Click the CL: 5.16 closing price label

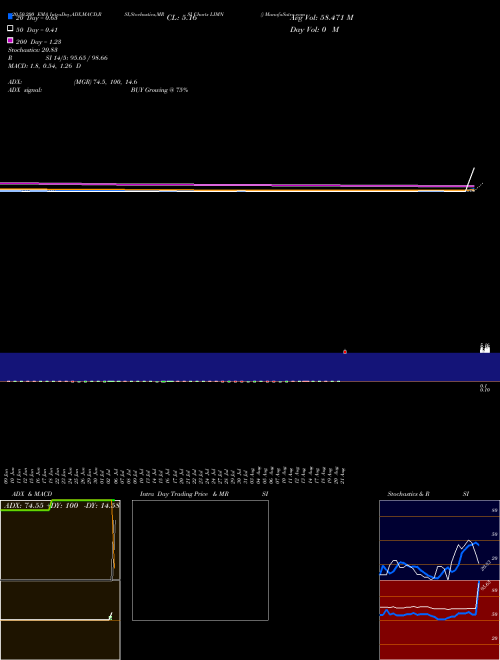182,18
